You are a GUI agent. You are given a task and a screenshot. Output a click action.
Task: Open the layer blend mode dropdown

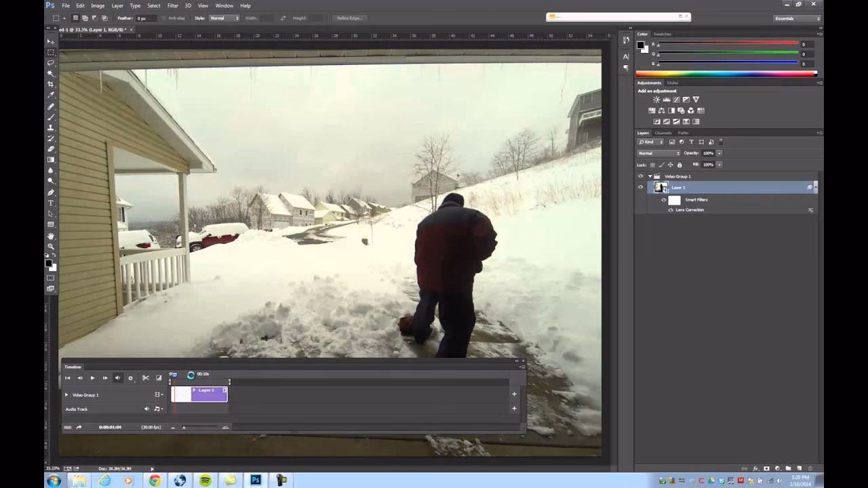[x=658, y=153]
